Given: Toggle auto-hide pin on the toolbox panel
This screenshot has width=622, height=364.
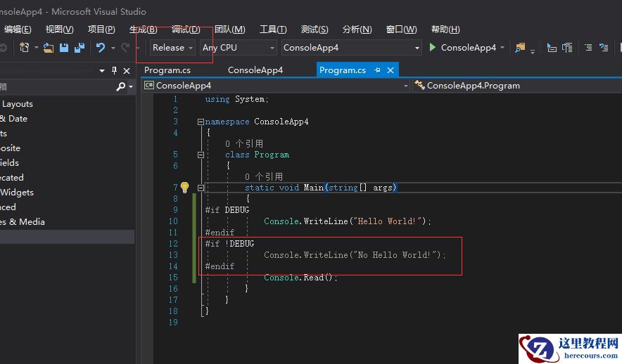Looking at the screenshot, I should (x=114, y=71).
